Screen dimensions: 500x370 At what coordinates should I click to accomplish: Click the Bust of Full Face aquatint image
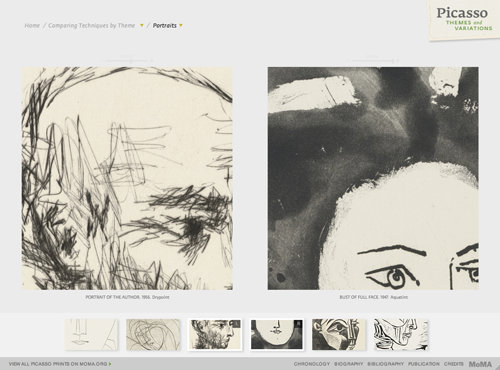click(373, 178)
